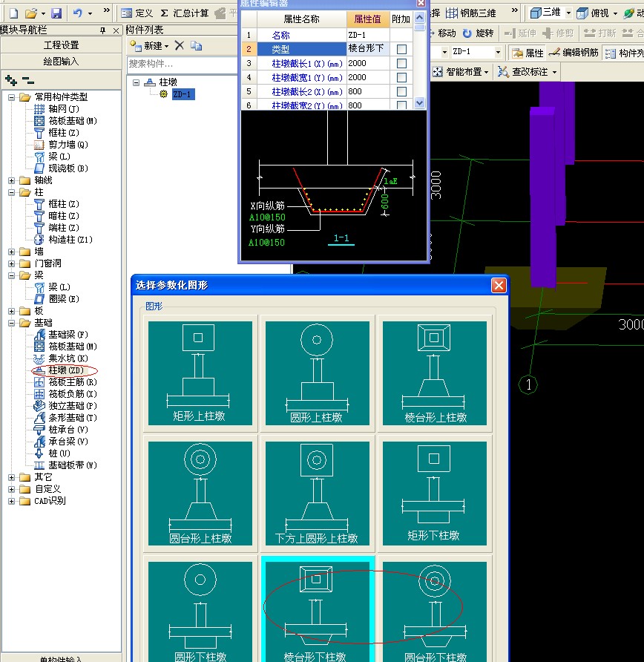644x662 pixels.
Task: Click the 定义 toolbar button
Action: (137, 13)
